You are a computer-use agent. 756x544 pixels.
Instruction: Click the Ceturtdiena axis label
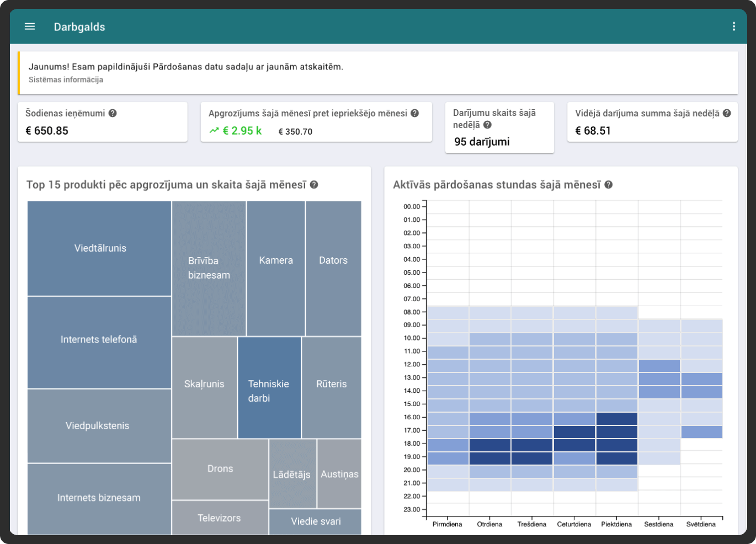coord(574,524)
